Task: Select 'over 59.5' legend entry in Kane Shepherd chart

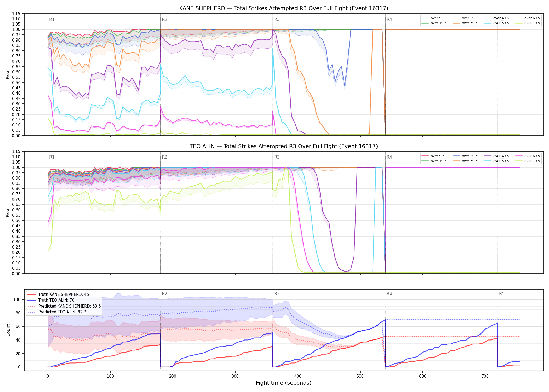Action: click(496, 23)
